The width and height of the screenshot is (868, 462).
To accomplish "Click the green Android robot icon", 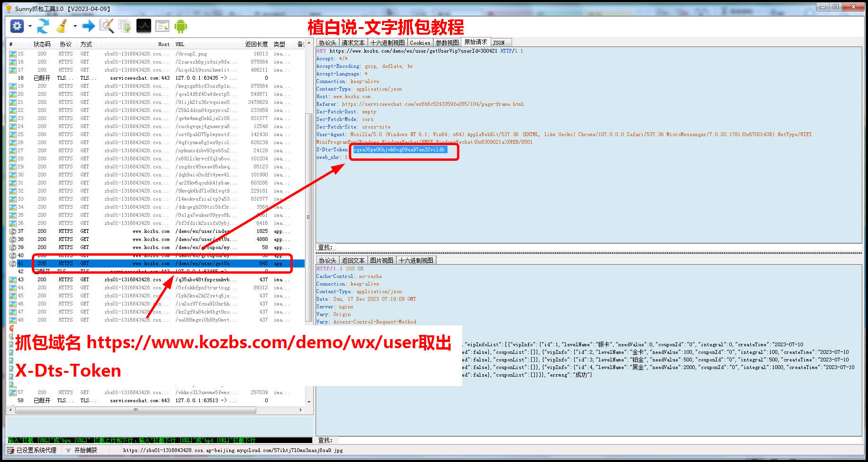I will [181, 26].
